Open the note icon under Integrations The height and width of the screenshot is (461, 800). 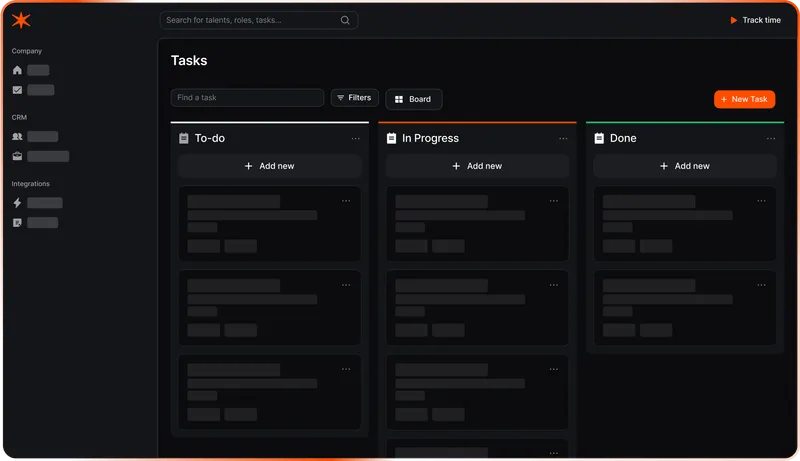tap(17, 222)
